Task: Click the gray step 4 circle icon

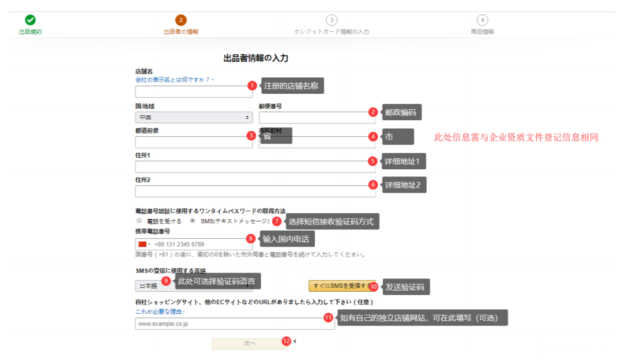Action: (x=483, y=20)
